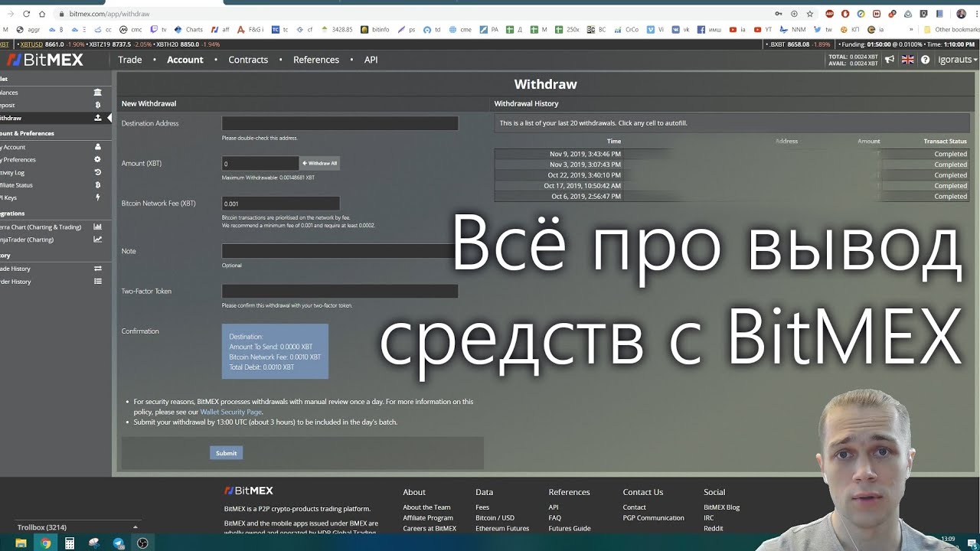Viewport: 980px width, 551px height.
Task: Focus the Amount (XBT) input
Action: click(x=260, y=163)
